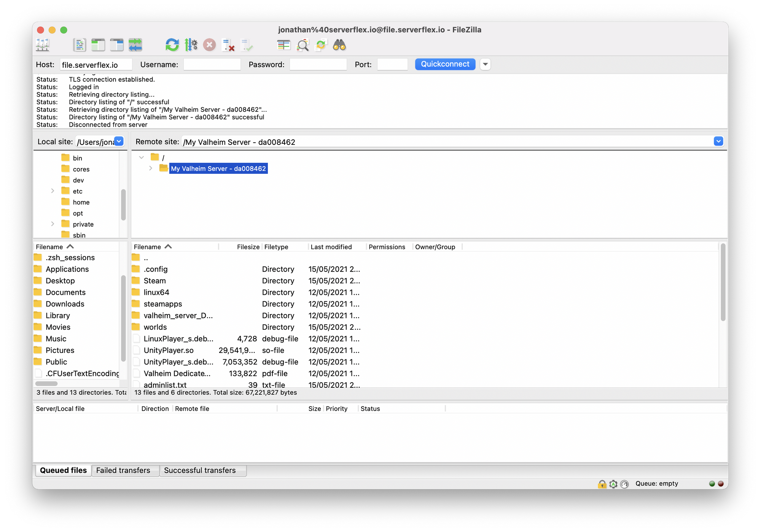Screen dimensions: 761x532
Task: Select the local Applications folder
Action: [67, 269]
